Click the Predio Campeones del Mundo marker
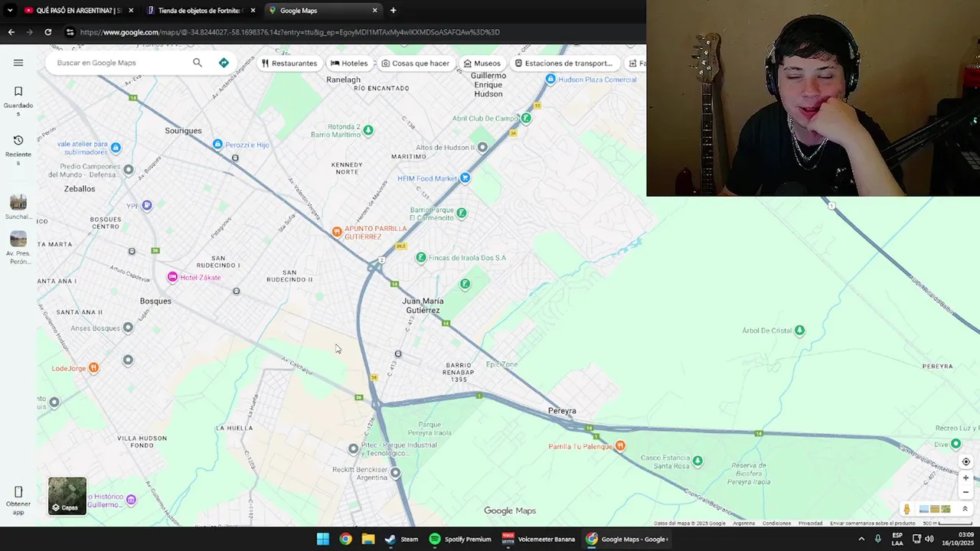980x551 pixels. tap(129, 170)
